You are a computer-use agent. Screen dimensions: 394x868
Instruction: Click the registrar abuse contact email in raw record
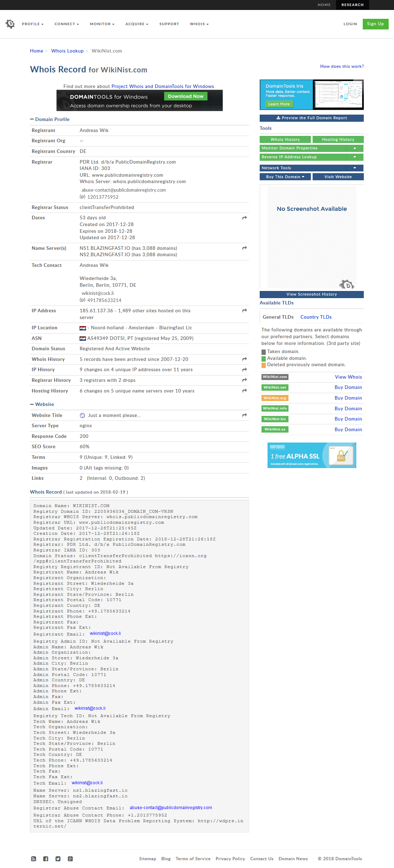click(x=171, y=808)
